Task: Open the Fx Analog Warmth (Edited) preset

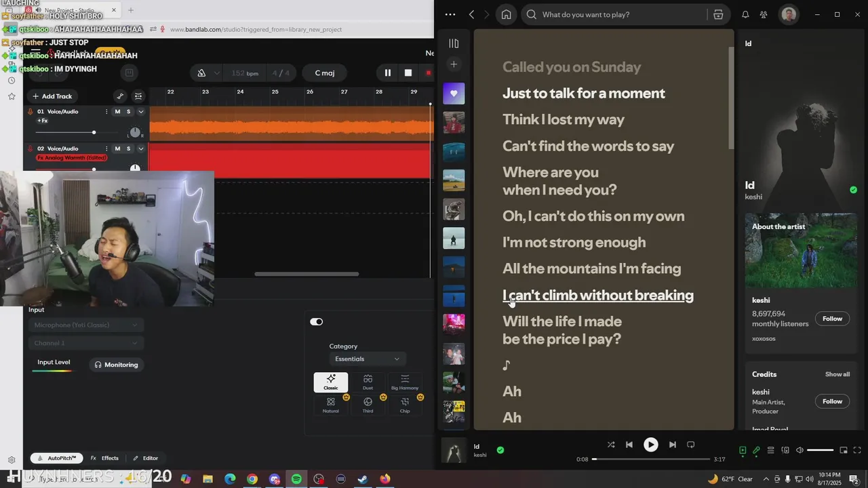Action: pos(72,158)
